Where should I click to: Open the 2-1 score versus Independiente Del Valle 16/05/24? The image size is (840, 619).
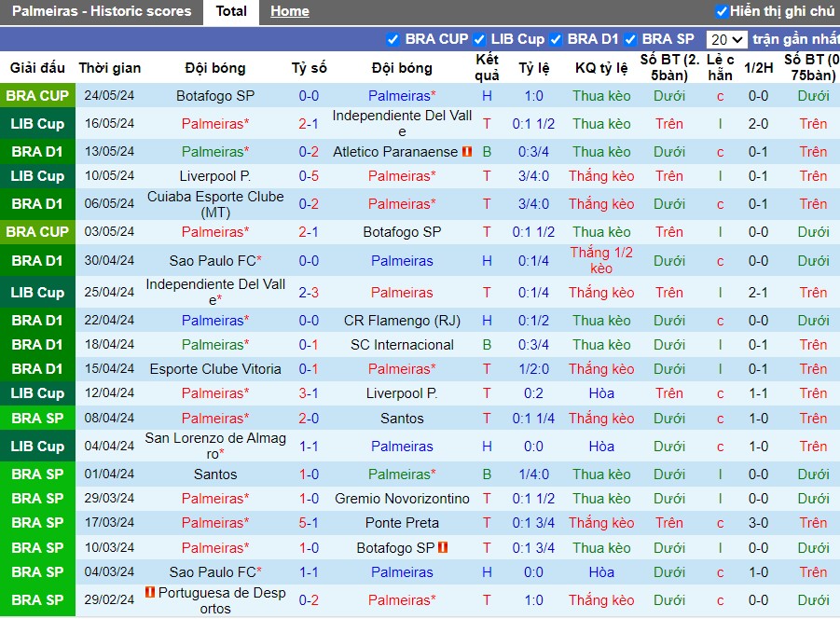pos(309,124)
